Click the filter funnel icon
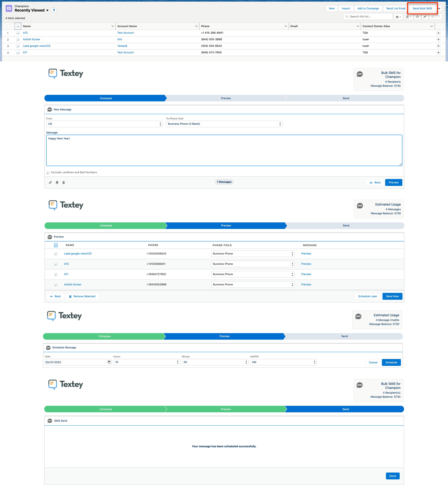 [439, 17]
